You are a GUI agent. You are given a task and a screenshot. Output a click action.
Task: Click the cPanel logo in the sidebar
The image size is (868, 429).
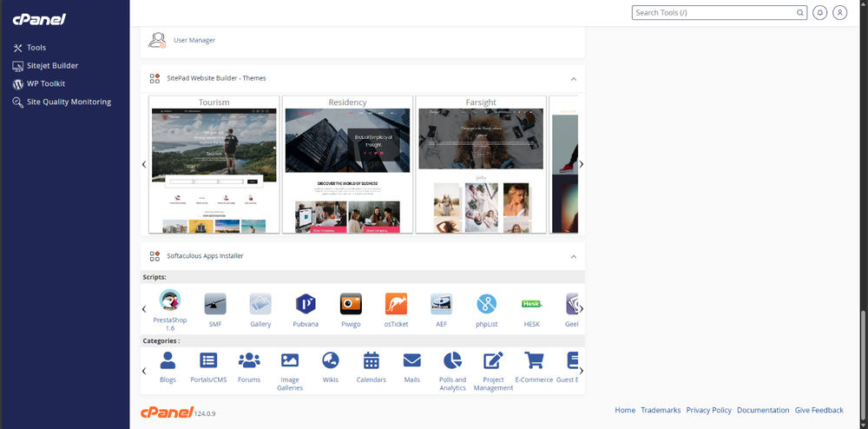tap(39, 19)
